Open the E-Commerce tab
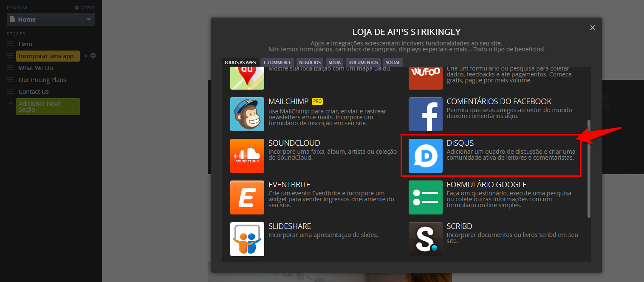This screenshot has width=644, height=282. pos(277,62)
